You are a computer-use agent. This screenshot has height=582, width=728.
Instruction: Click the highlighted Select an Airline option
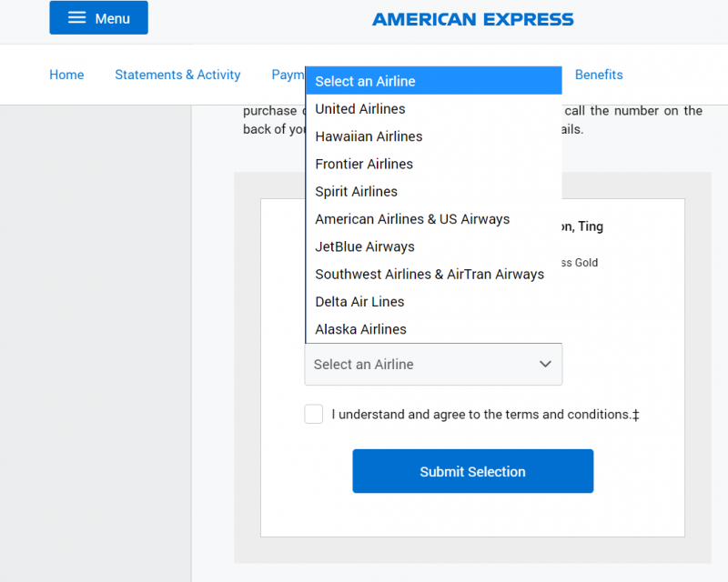pyautogui.click(x=365, y=82)
